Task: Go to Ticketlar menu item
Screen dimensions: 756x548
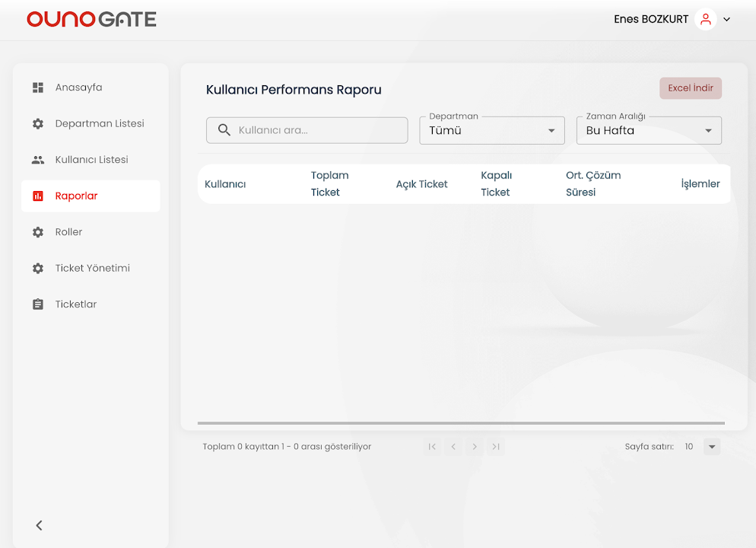Action: click(x=76, y=304)
